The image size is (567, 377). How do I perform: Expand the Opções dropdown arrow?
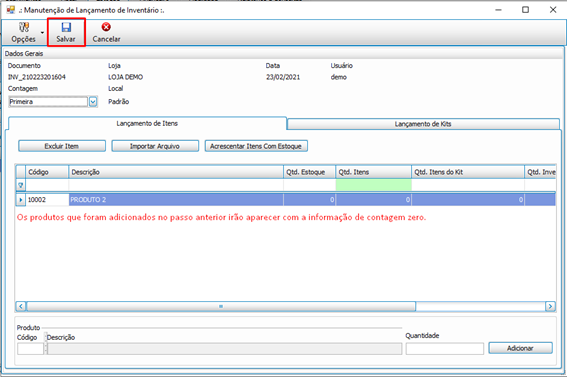42,33
